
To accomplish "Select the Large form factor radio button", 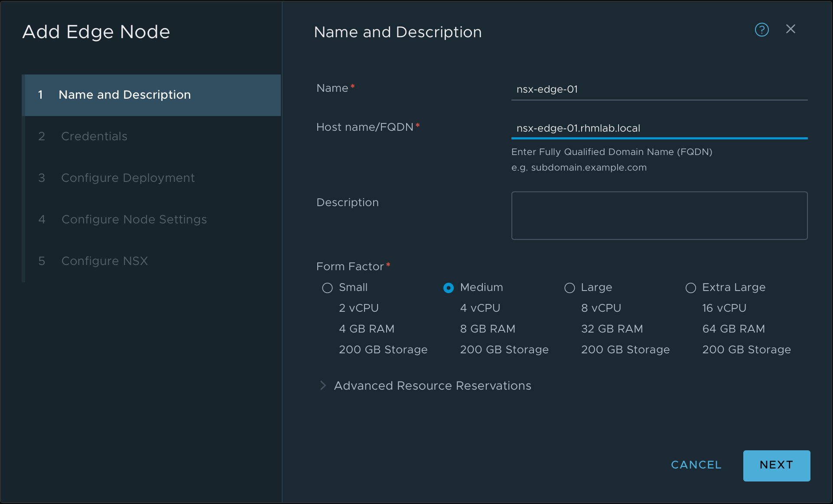I will click(x=568, y=288).
